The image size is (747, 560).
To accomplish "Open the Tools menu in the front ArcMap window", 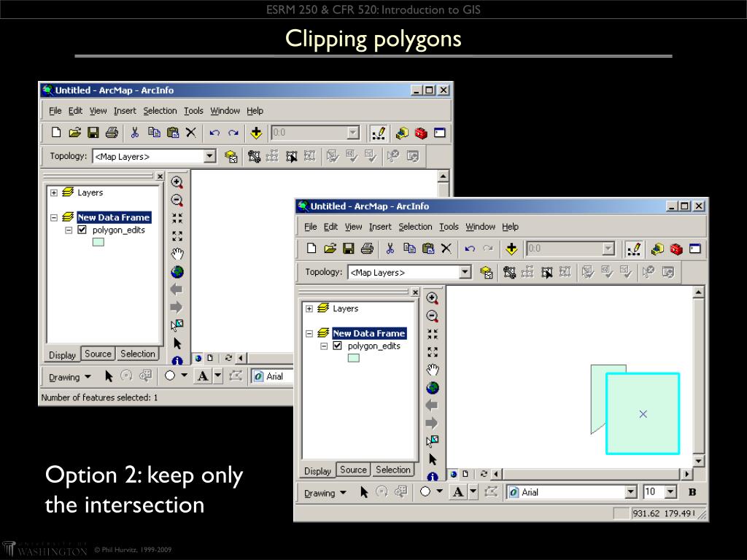I will tap(449, 227).
